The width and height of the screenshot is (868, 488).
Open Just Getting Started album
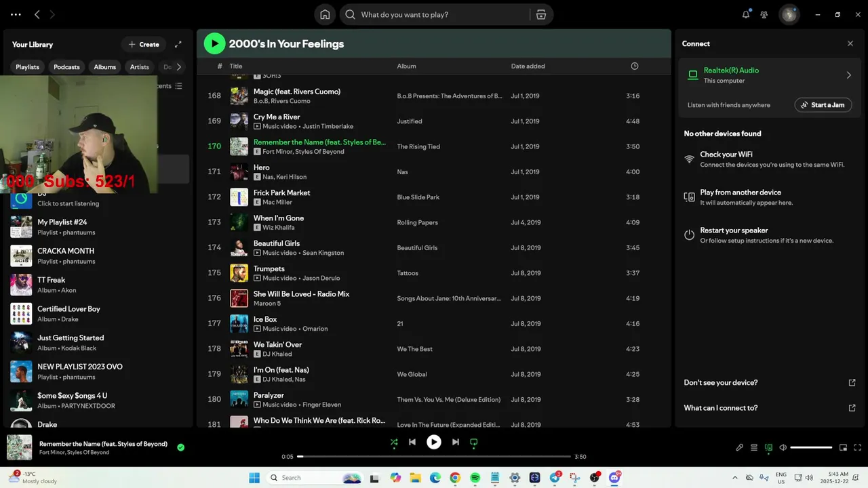[x=99, y=342]
